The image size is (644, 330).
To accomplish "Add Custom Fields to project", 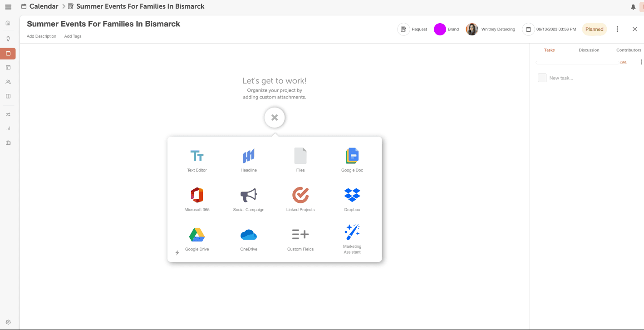I will (300, 235).
